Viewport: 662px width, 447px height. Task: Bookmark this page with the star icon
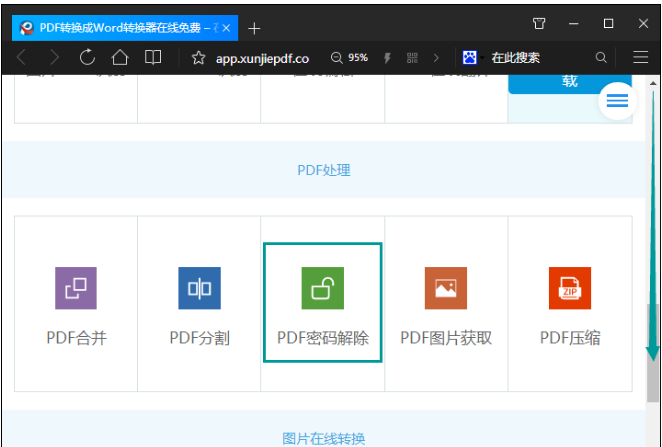(198, 58)
